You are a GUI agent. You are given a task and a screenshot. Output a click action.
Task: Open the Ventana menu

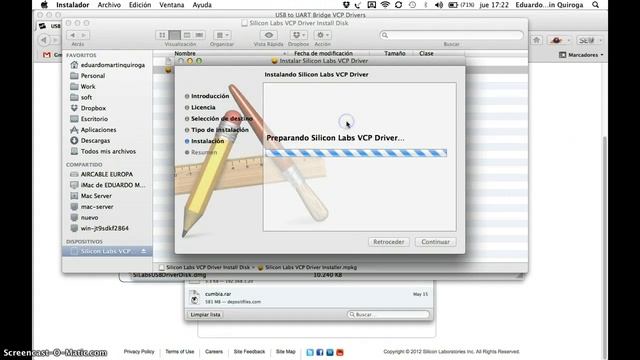pyautogui.click(x=171, y=5)
